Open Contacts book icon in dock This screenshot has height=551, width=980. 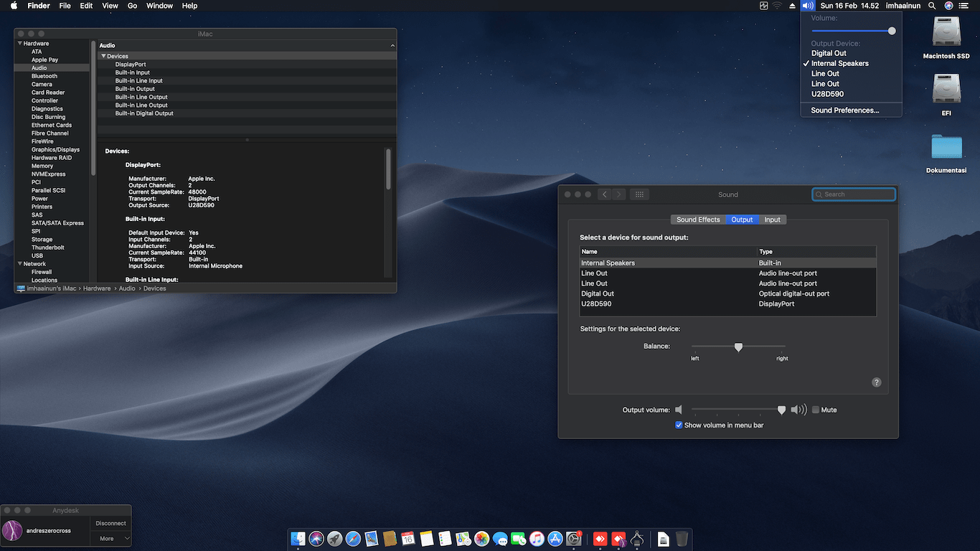(x=390, y=539)
